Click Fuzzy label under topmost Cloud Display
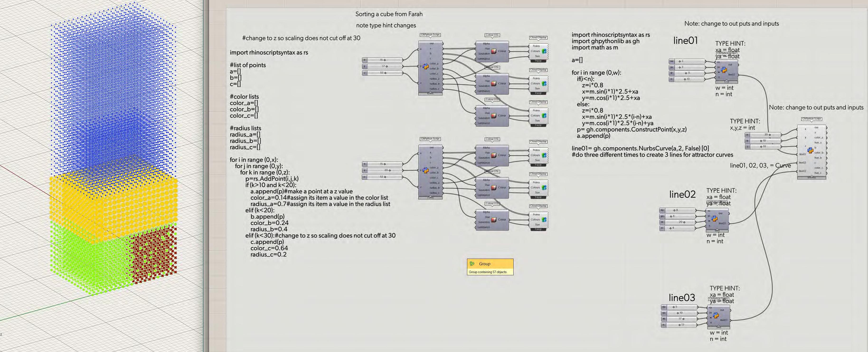This screenshot has height=352, width=868. point(538,61)
